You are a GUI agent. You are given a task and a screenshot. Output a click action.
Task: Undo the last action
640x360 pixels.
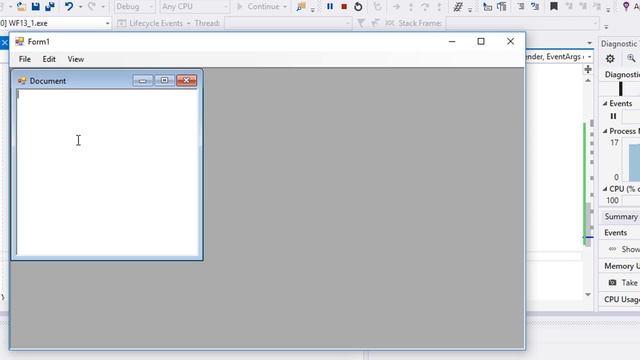[69, 7]
